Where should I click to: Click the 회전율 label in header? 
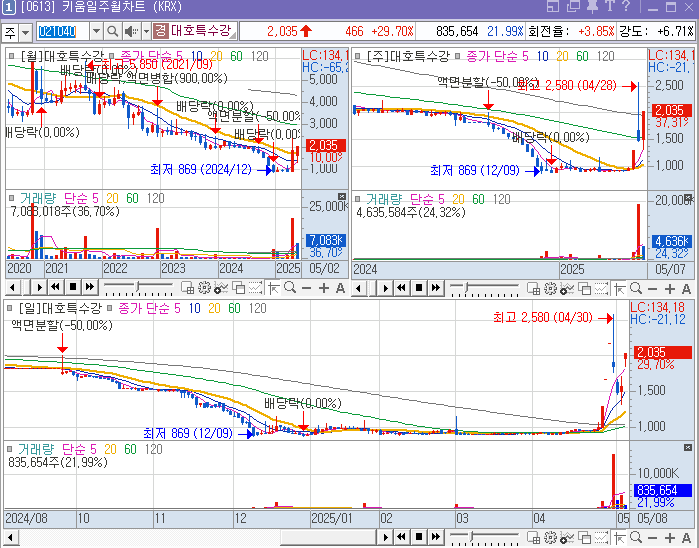tap(548, 31)
